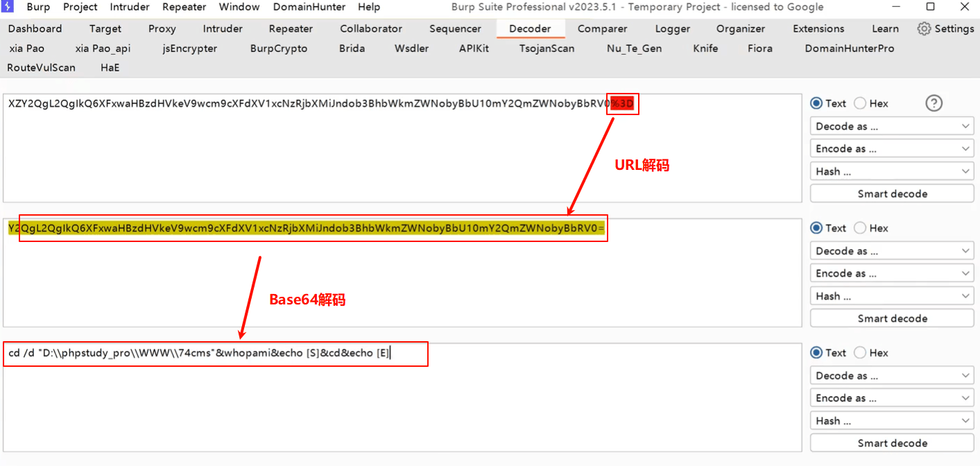The height and width of the screenshot is (466, 980).
Task: Click the Settings gear icon
Action: click(924, 29)
